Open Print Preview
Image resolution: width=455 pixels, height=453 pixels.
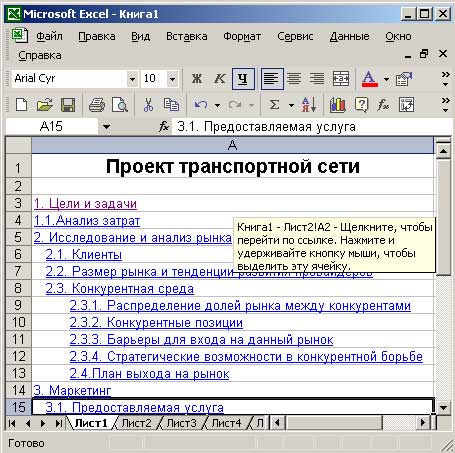coord(120,105)
